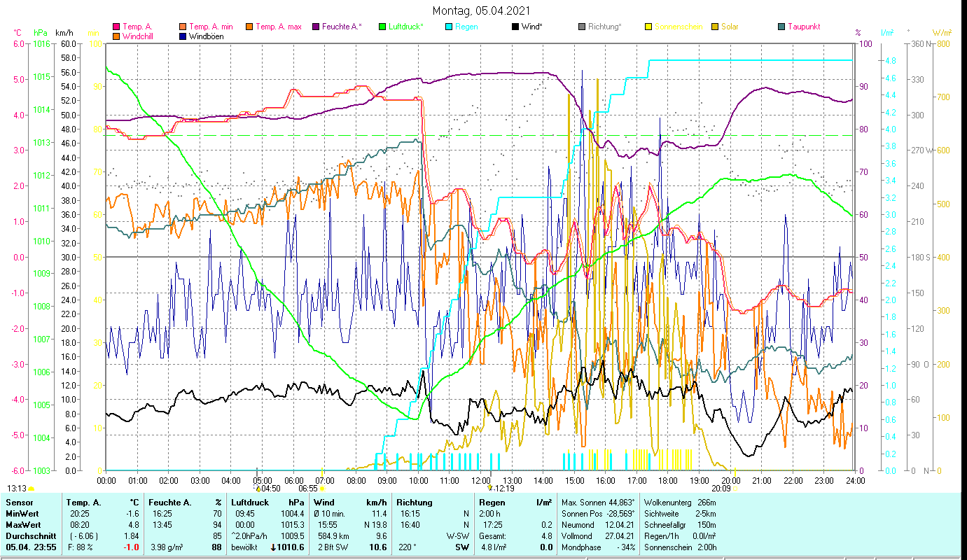Click the dark blue Windböen legend swatch
The width and height of the screenshot is (967, 560).
183,36
